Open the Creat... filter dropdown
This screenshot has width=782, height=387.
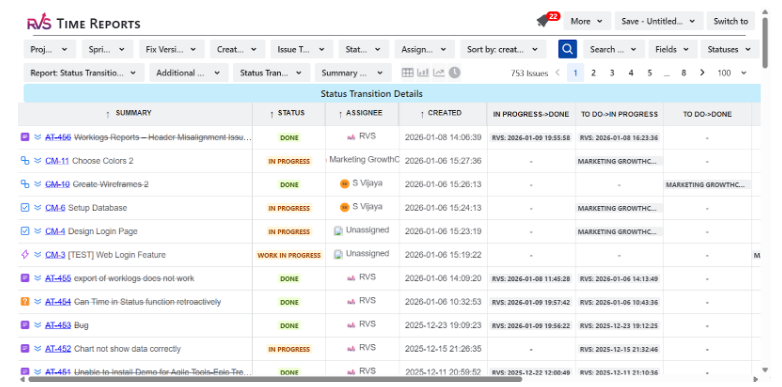[x=237, y=49]
